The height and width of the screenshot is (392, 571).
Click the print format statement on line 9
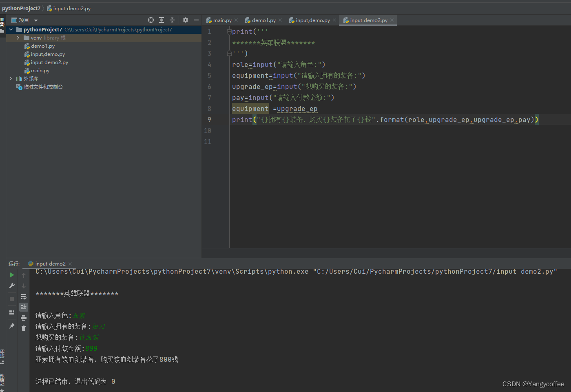click(385, 120)
